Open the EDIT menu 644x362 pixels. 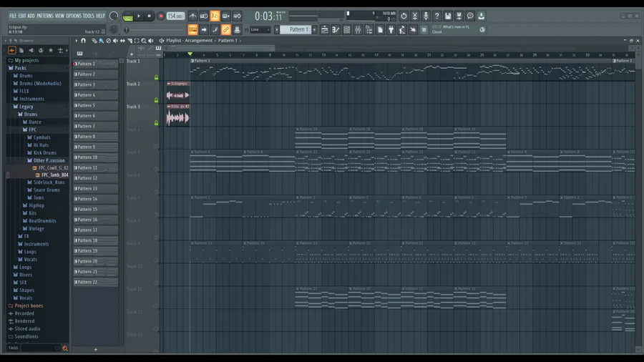click(x=21, y=16)
